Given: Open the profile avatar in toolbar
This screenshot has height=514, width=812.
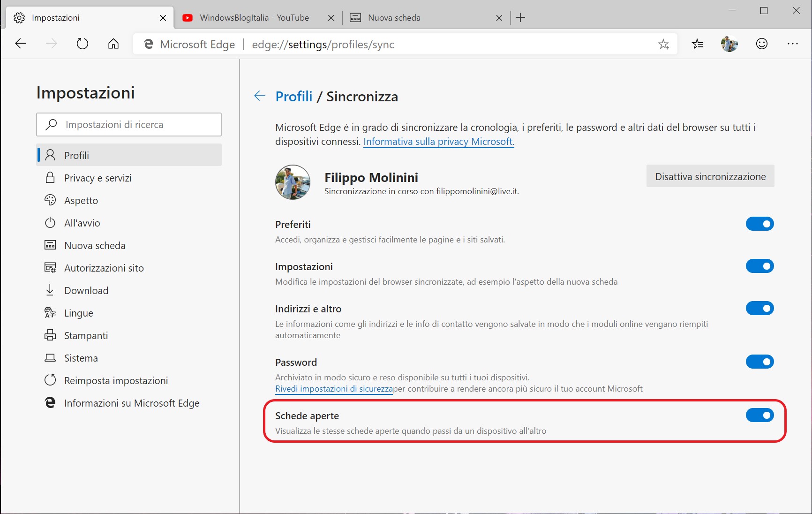Looking at the screenshot, I should [729, 44].
